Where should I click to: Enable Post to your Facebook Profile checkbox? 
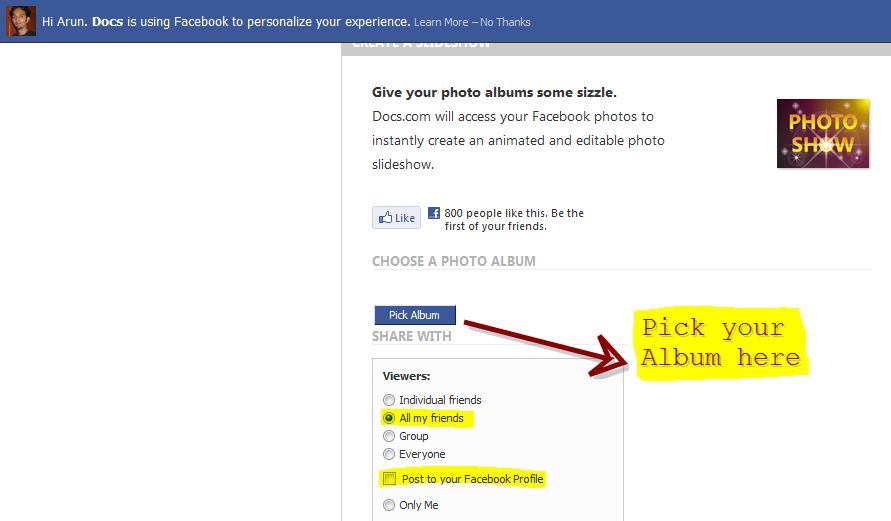point(389,479)
